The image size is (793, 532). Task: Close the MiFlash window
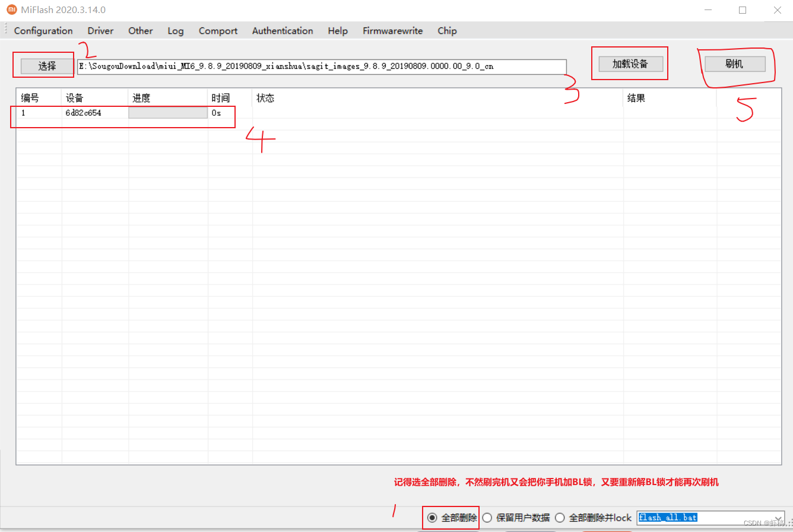click(778, 10)
